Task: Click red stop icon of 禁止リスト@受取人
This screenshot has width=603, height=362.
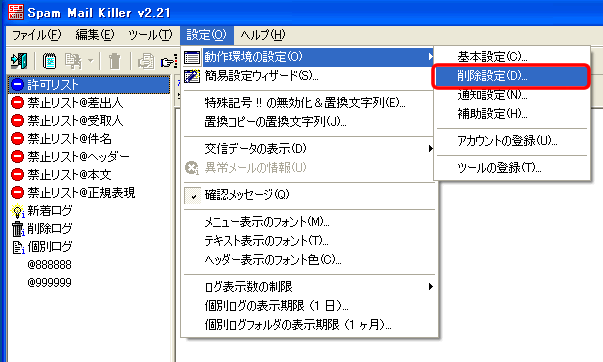Action: [x=17, y=121]
